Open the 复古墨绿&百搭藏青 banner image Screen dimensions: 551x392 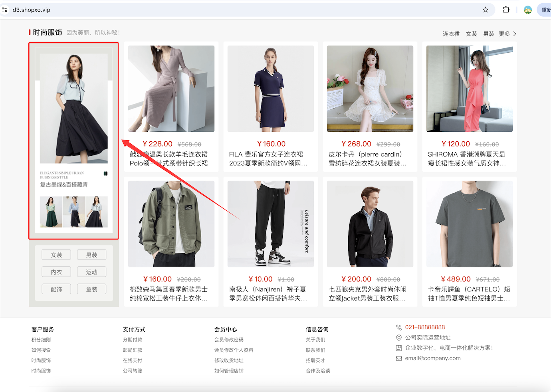coord(74,141)
